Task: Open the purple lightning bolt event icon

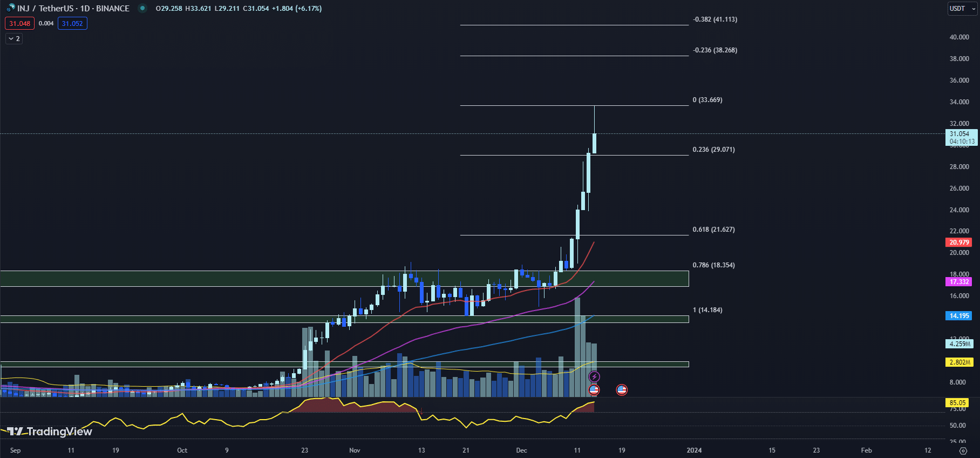Action: point(594,376)
